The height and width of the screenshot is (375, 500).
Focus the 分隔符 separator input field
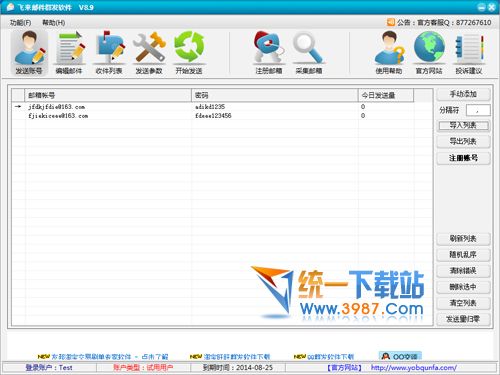[x=478, y=110]
